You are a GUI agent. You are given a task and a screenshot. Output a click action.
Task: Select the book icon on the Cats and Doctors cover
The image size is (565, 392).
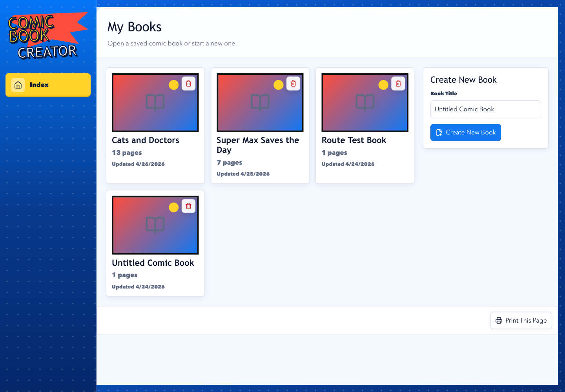tap(155, 102)
